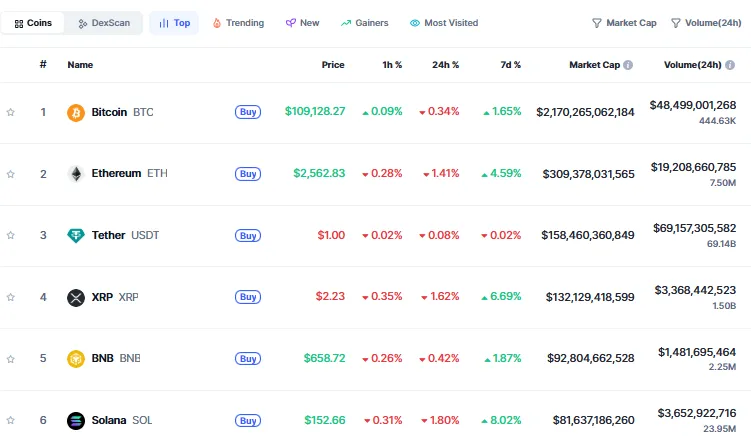751x444 pixels.
Task: Click the Tether logo icon
Action: coord(76,236)
